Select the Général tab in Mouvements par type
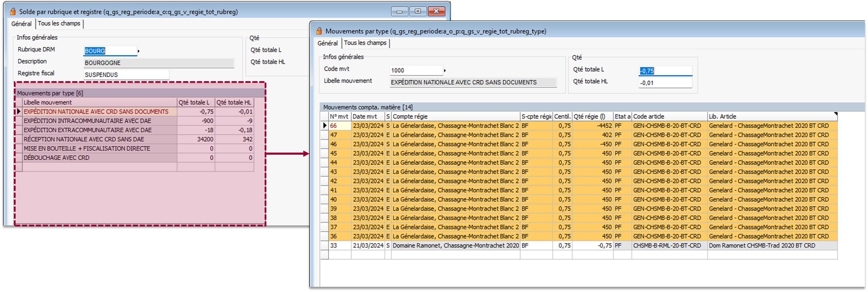 pyautogui.click(x=327, y=43)
